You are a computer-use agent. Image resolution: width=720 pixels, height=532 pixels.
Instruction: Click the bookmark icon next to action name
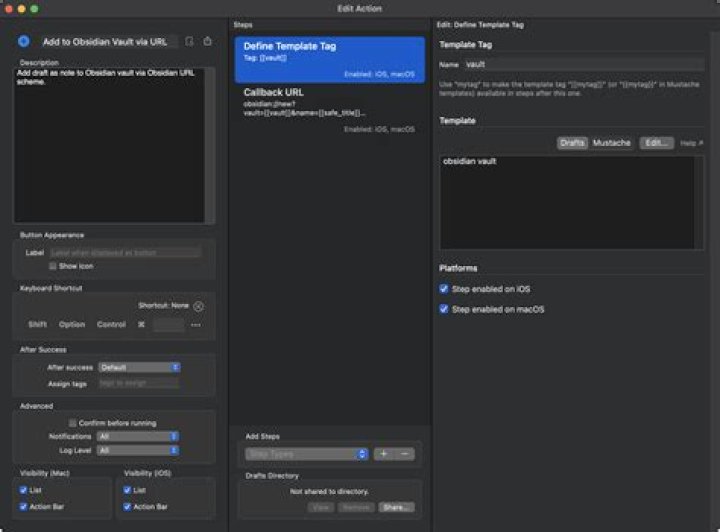pyautogui.click(x=189, y=41)
